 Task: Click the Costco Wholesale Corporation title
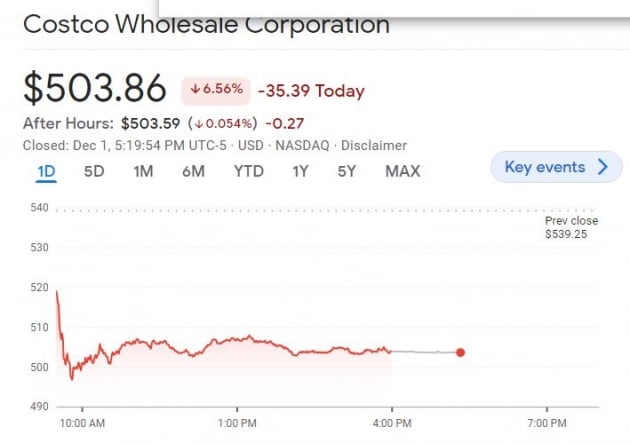coord(206,24)
